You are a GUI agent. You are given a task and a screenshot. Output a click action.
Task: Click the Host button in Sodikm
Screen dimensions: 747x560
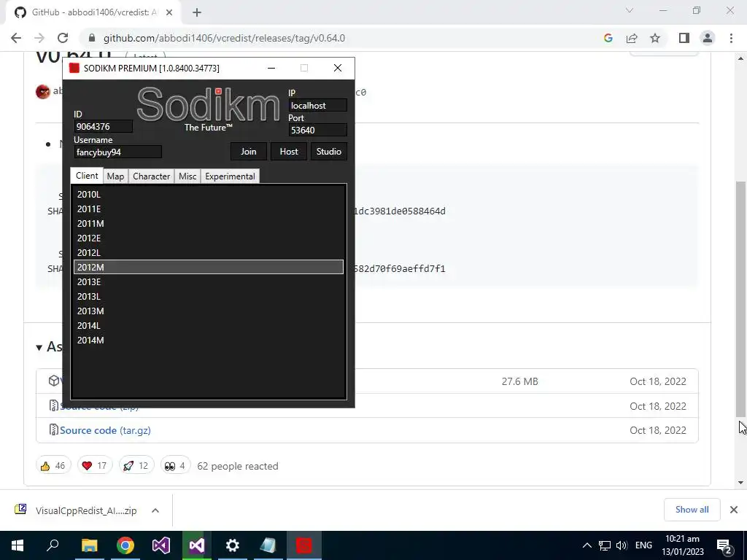pos(289,152)
